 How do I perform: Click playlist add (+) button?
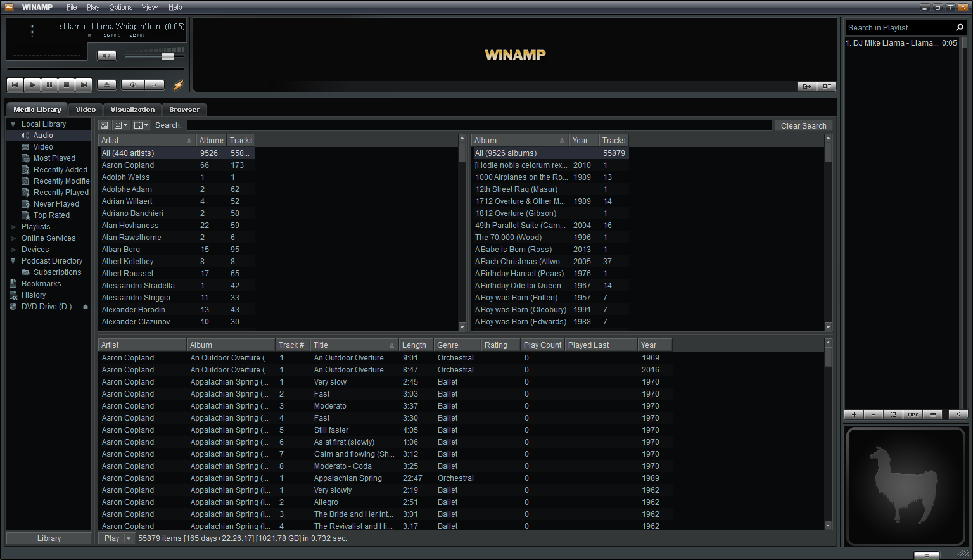[854, 414]
